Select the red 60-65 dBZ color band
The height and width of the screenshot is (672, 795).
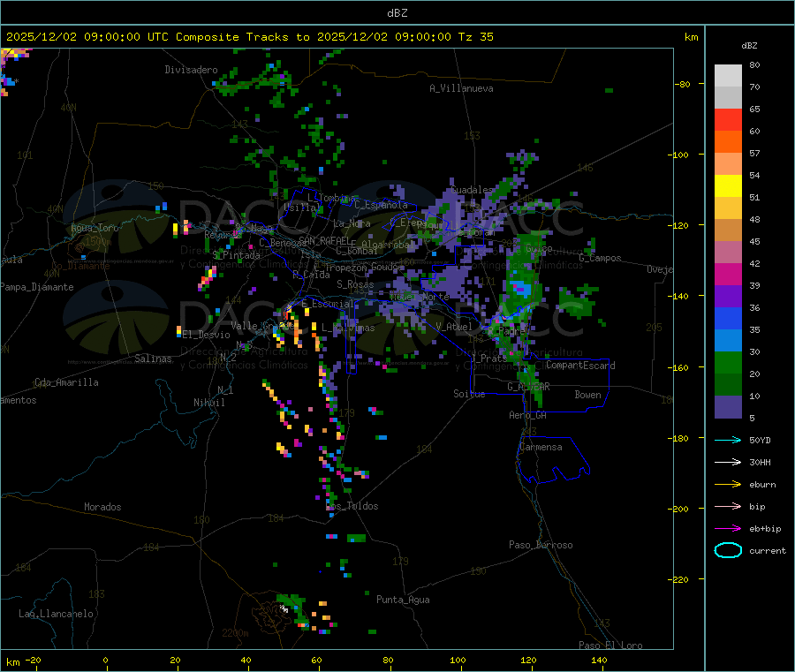(x=728, y=119)
